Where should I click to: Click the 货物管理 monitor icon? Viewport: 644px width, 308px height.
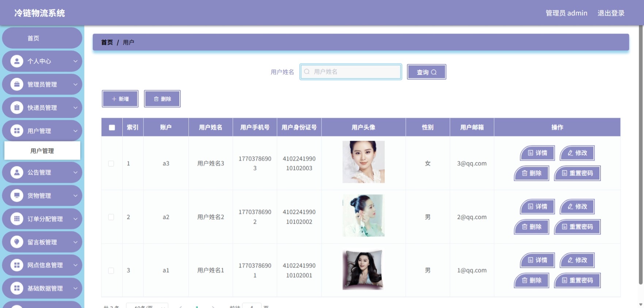(17, 195)
